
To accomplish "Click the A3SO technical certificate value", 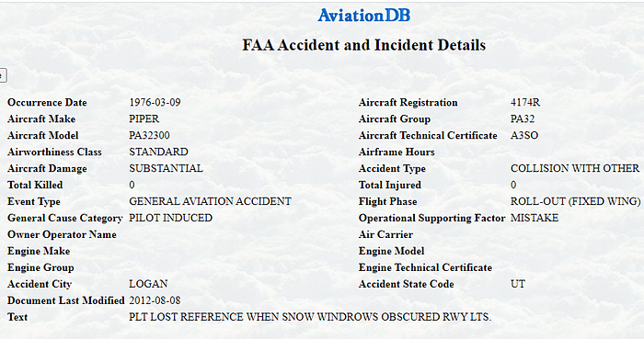I will [x=524, y=135].
